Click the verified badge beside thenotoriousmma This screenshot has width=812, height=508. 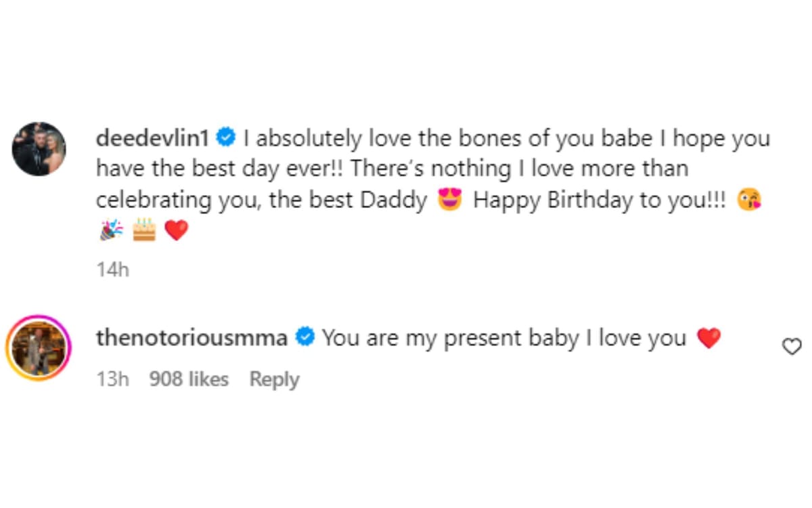304,336
